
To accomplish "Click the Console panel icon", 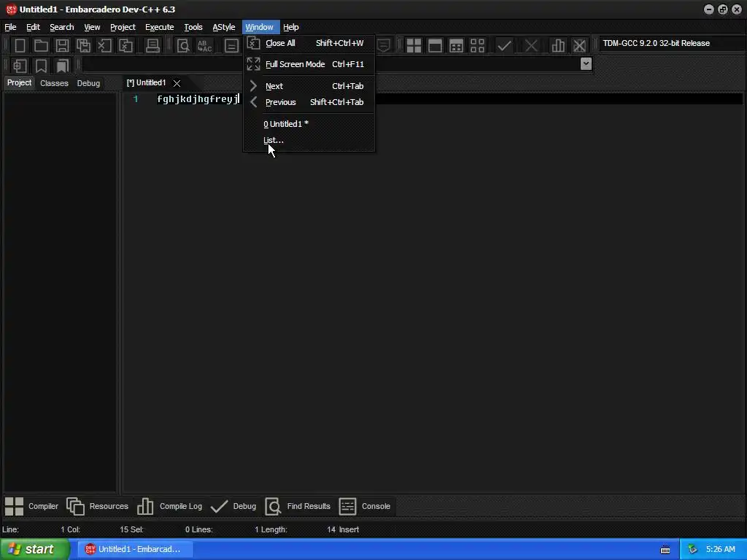I will (347, 506).
